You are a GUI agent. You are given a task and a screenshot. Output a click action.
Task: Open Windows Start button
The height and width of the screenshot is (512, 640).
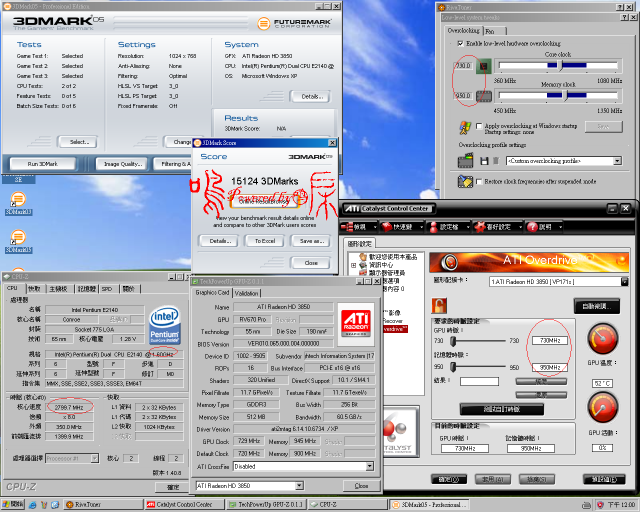click(13, 504)
